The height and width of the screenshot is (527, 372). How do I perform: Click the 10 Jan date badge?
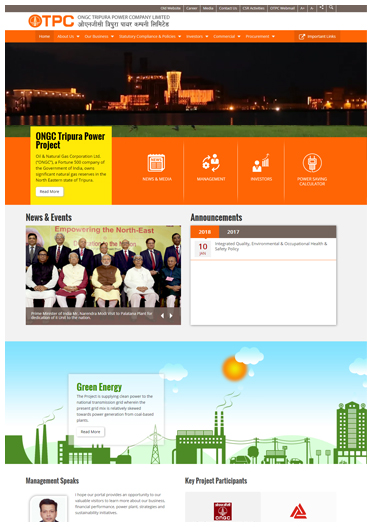click(x=203, y=249)
